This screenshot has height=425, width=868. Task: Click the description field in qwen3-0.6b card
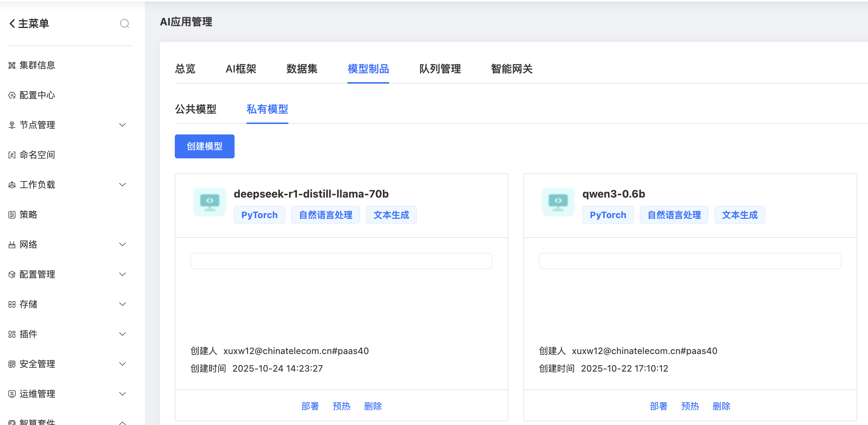(x=689, y=261)
